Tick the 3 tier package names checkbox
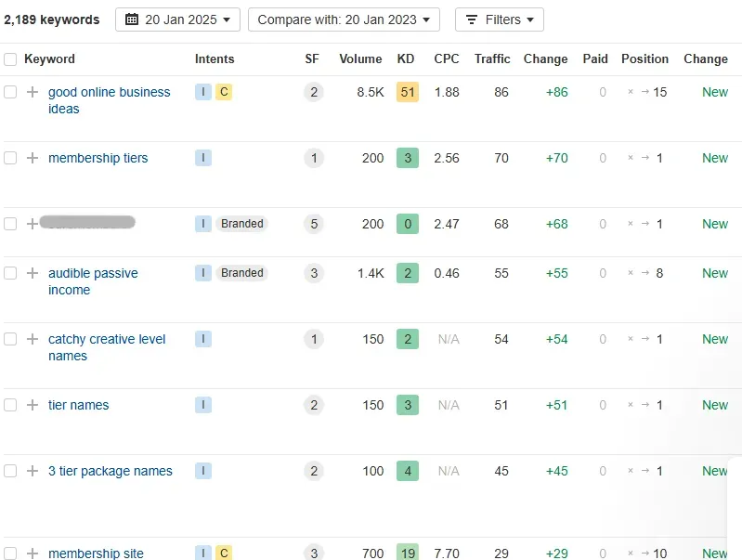This screenshot has height=560, width=742. [10, 471]
